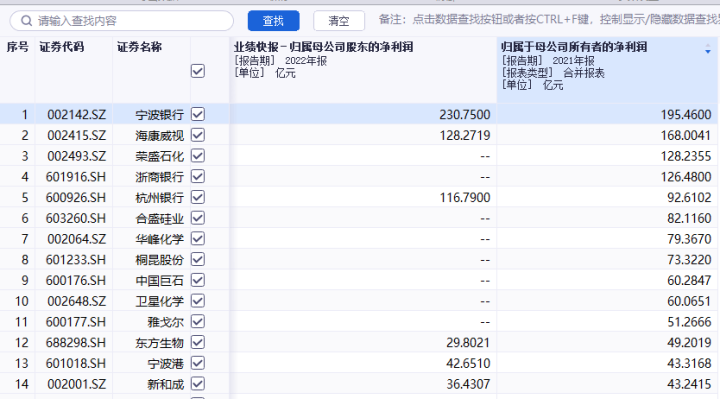The image size is (720, 399).
Task: Uncheck the 东方生物 row checkbox
Action: point(198,343)
